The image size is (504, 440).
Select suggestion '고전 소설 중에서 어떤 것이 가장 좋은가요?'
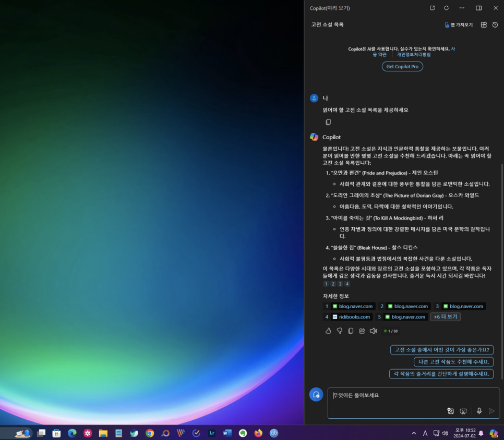point(441,350)
